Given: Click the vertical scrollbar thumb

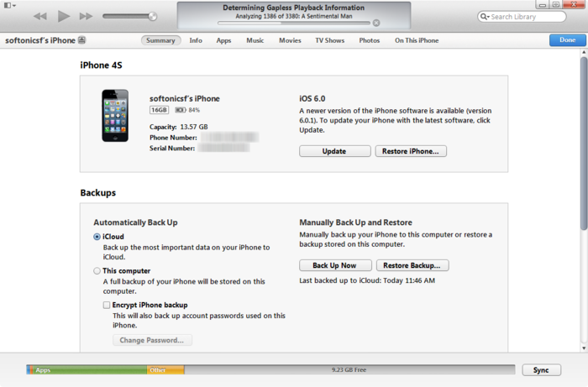Looking at the screenshot, I should 584,143.
